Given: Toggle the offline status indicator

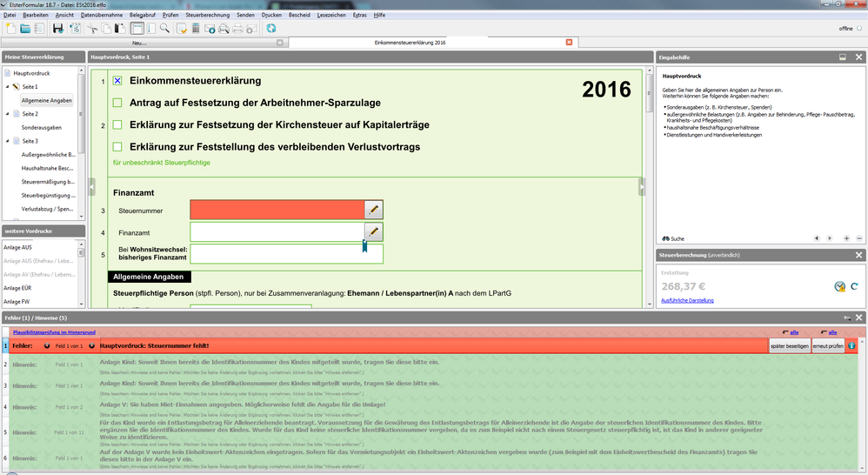Looking at the screenshot, I should [x=859, y=28].
